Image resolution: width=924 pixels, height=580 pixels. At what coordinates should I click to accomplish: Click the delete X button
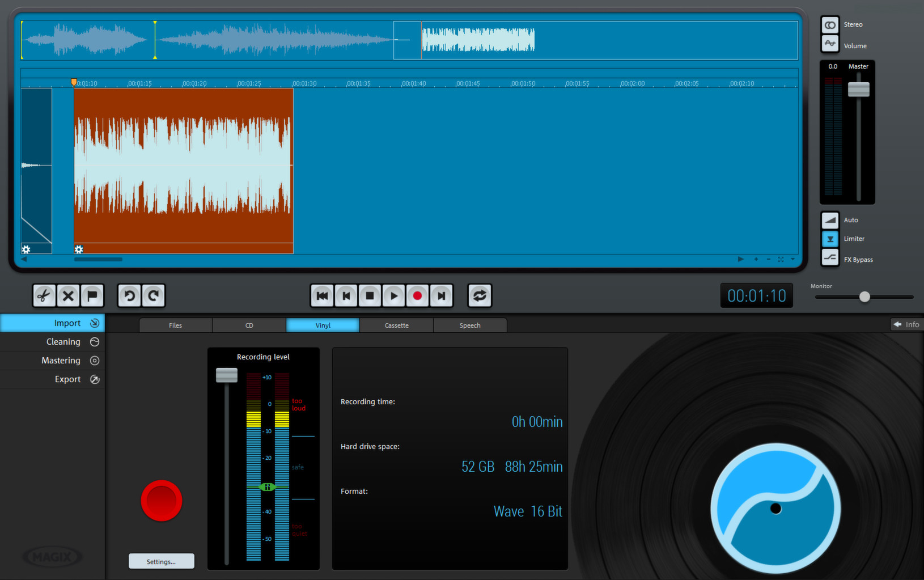pos(68,295)
